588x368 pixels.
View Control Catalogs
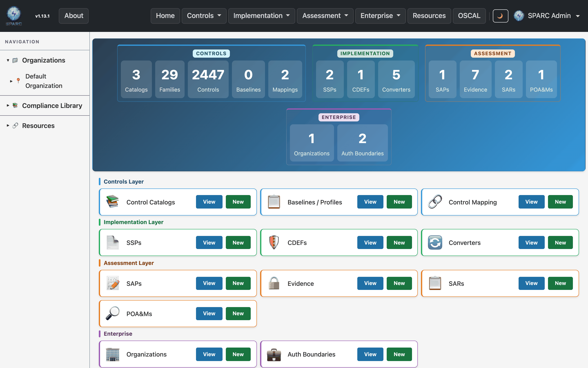[209, 202]
